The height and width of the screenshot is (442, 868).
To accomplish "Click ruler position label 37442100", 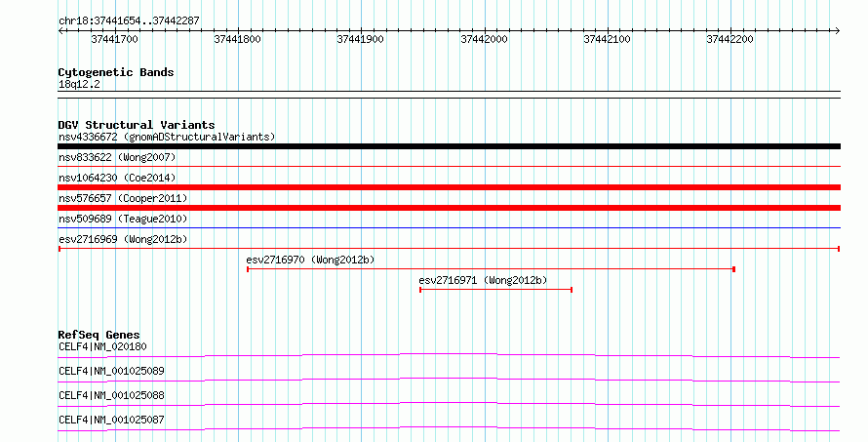I will coord(607,39).
